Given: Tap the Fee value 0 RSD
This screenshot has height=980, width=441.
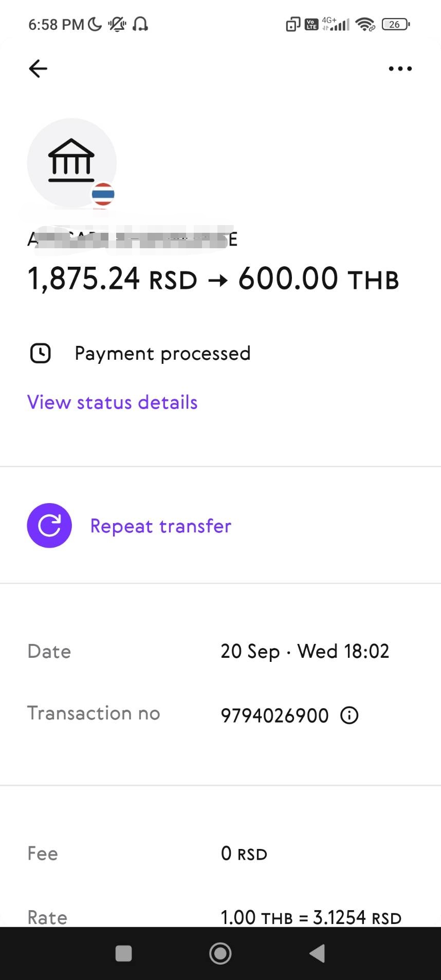Looking at the screenshot, I should pyautogui.click(x=244, y=854).
